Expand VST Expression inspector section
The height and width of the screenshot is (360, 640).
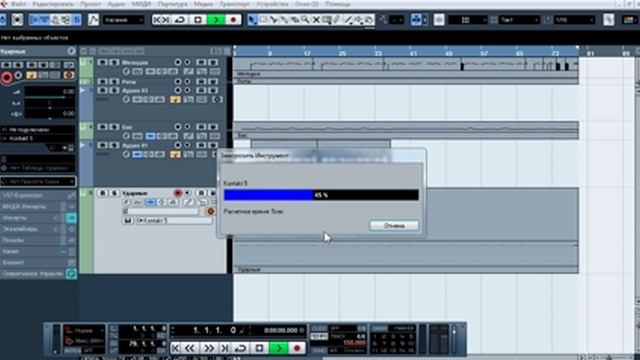click(38, 196)
